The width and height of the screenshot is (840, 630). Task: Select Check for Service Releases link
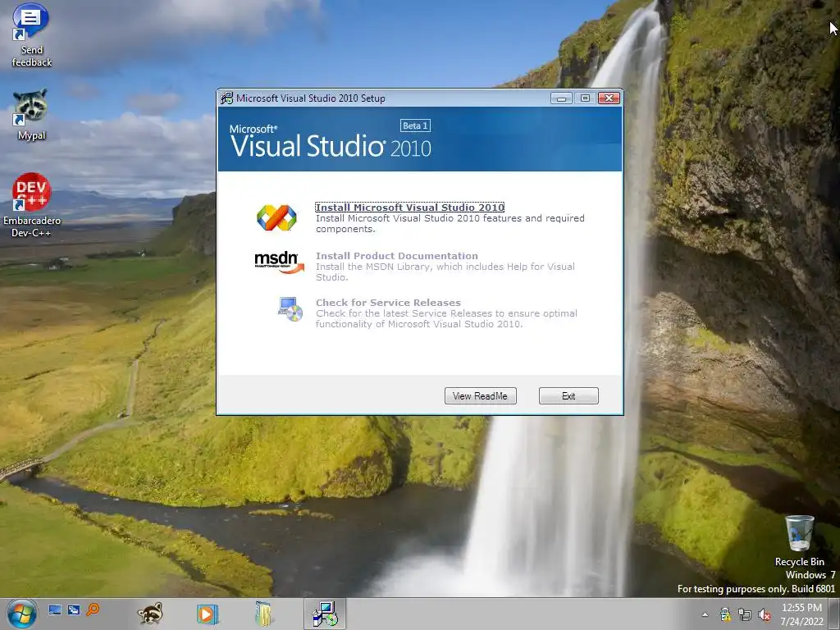[x=388, y=303]
